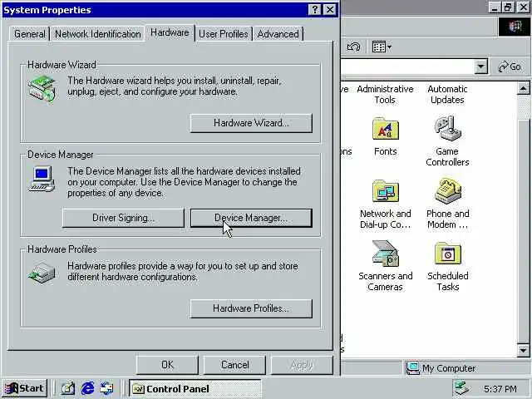Image resolution: width=532 pixels, height=399 pixels.
Task: Expand the address bar dropdown arrow
Action: click(x=480, y=66)
